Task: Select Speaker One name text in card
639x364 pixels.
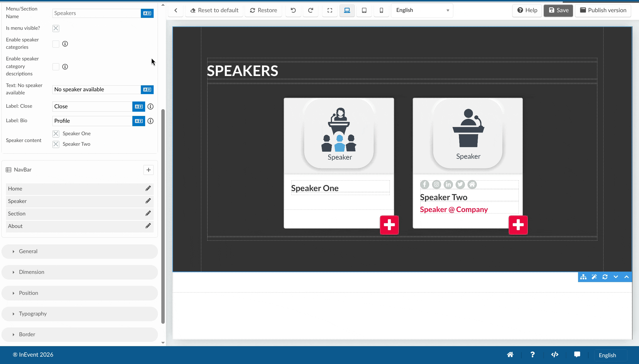Action: pyautogui.click(x=315, y=188)
